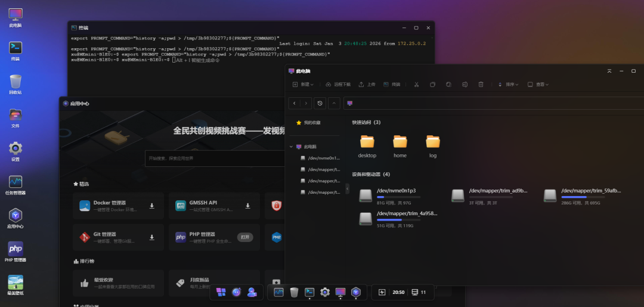
Task: Click the pin-to-top icon in 此电脑 title bar
Action: coord(609,71)
